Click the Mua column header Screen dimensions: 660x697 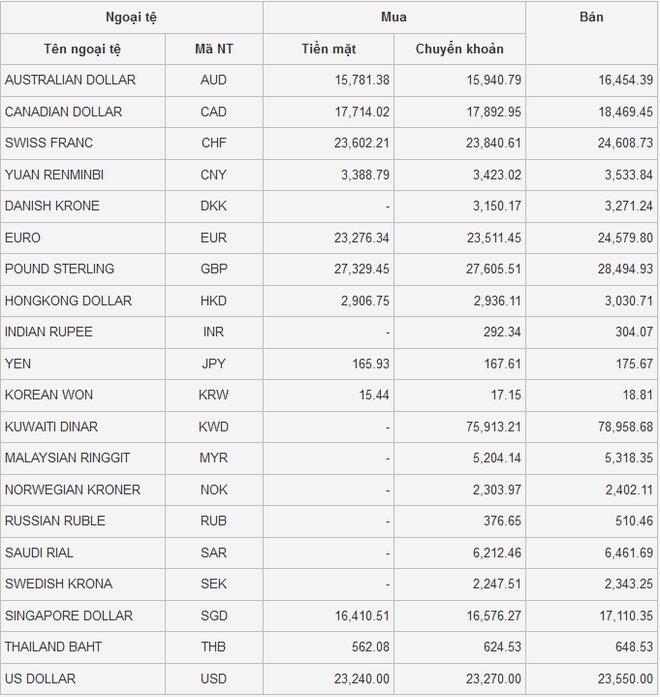[x=394, y=17]
